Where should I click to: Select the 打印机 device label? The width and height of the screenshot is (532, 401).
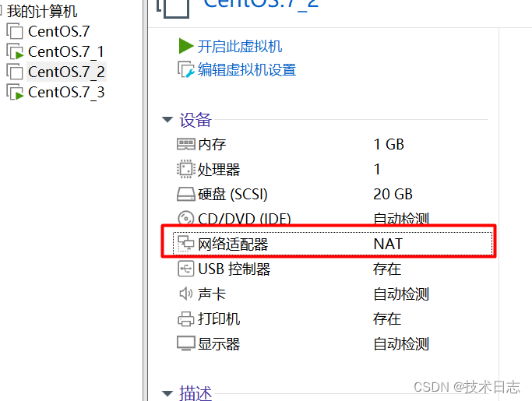[219, 319]
